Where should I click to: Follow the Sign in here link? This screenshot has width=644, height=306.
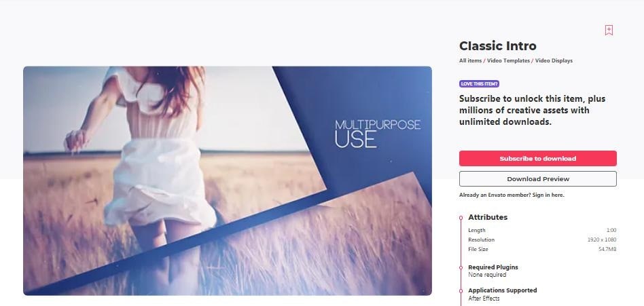click(x=548, y=195)
